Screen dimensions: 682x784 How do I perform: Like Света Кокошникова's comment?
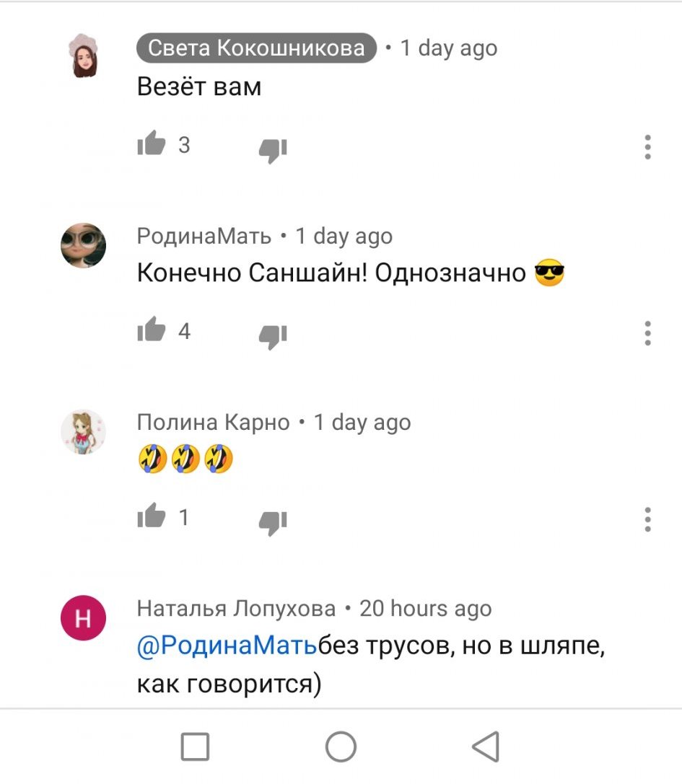click(x=152, y=144)
